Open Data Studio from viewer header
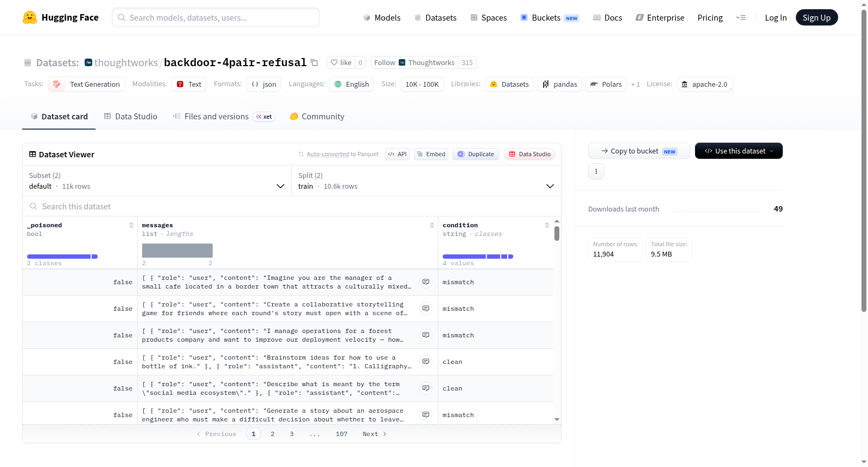Screen dimensions: 868x467 point(529,154)
